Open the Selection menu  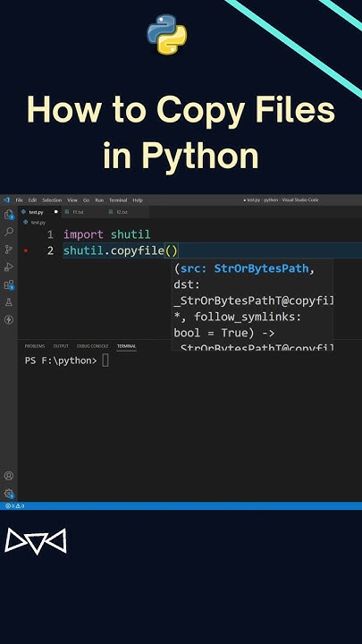(52, 200)
